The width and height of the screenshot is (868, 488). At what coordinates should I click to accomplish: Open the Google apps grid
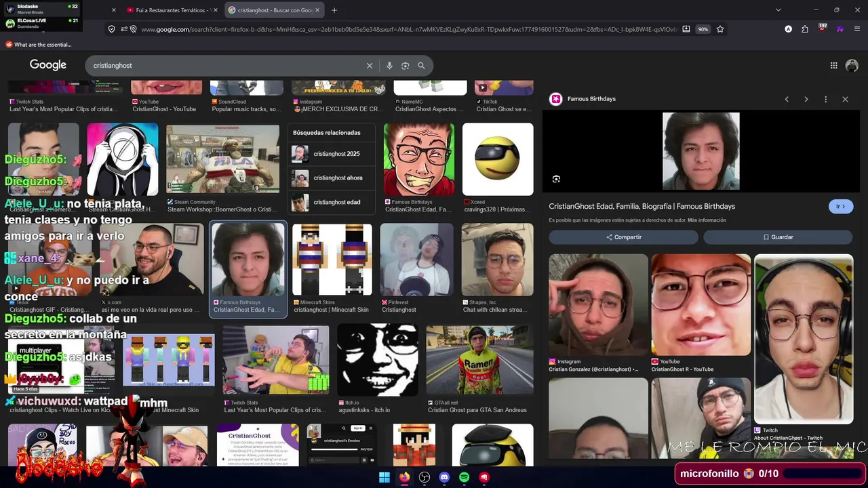tap(834, 66)
